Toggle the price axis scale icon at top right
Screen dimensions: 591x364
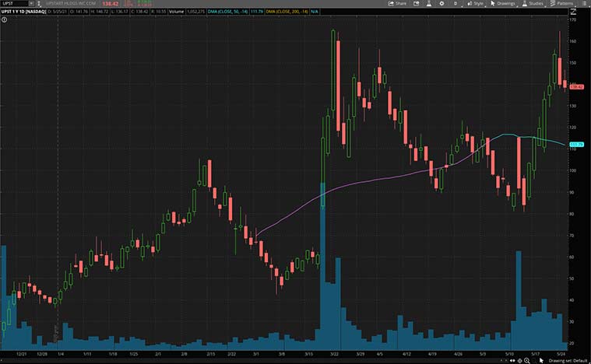[x=573, y=12]
